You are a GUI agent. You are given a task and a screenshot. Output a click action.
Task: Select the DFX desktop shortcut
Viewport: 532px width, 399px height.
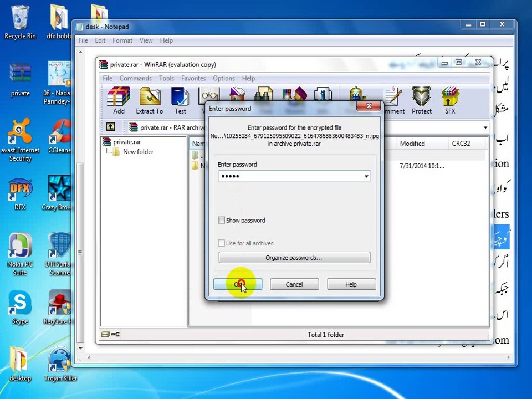20,194
